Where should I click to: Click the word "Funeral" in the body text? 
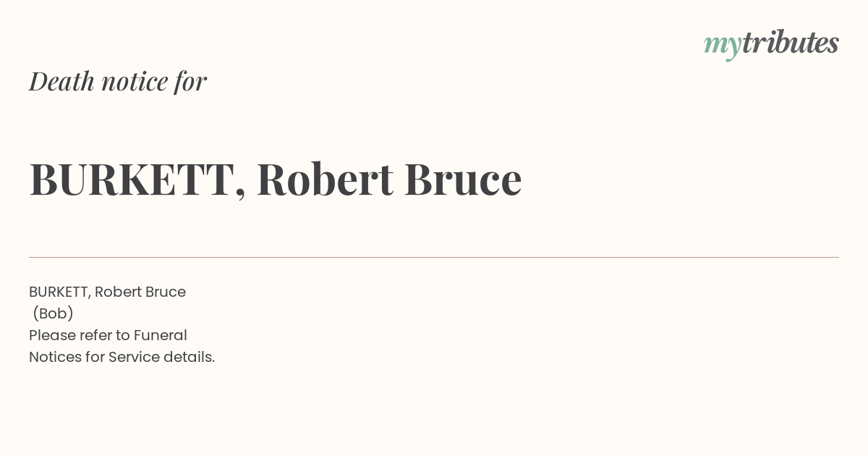click(161, 335)
